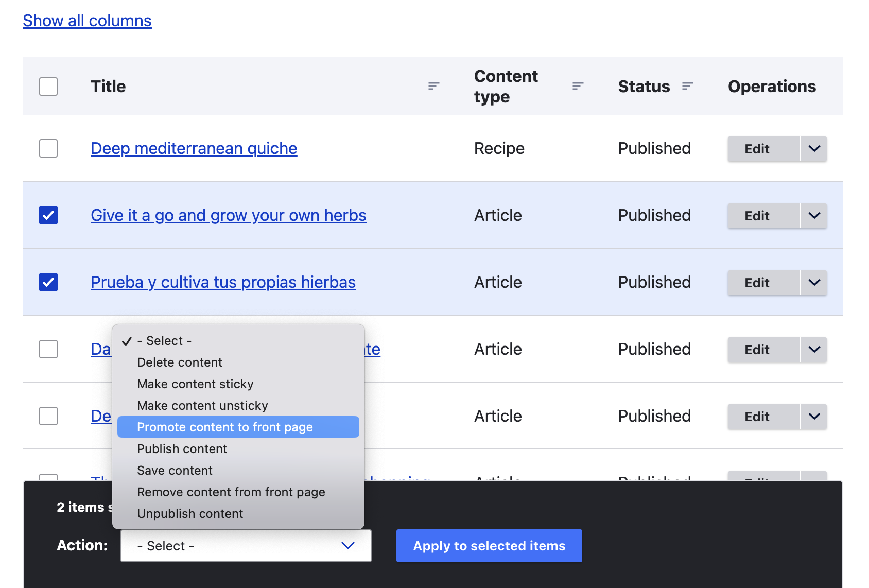The width and height of the screenshot is (869, 588).
Task: Select "Save content" from the action menu
Action: coord(175,470)
